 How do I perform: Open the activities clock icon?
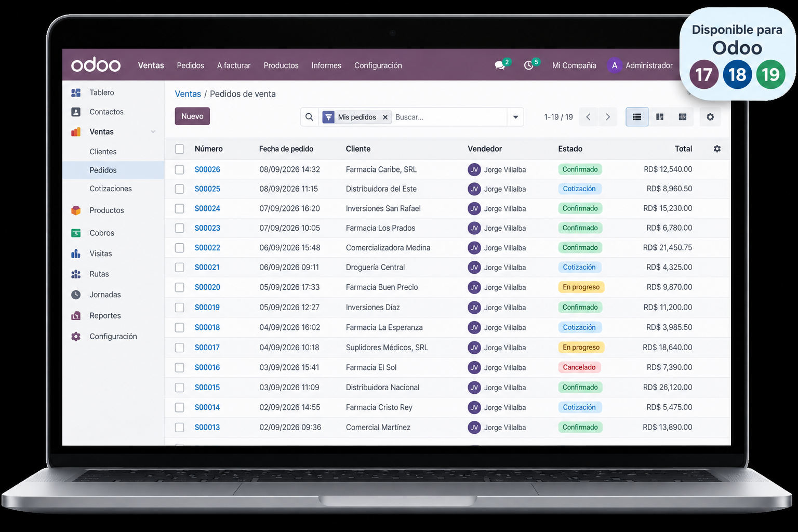coord(529,65)
